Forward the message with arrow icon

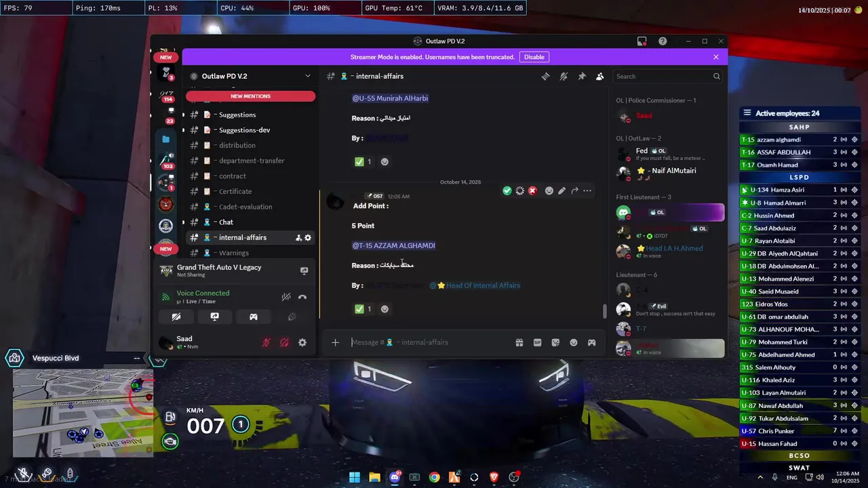(574, 191)
